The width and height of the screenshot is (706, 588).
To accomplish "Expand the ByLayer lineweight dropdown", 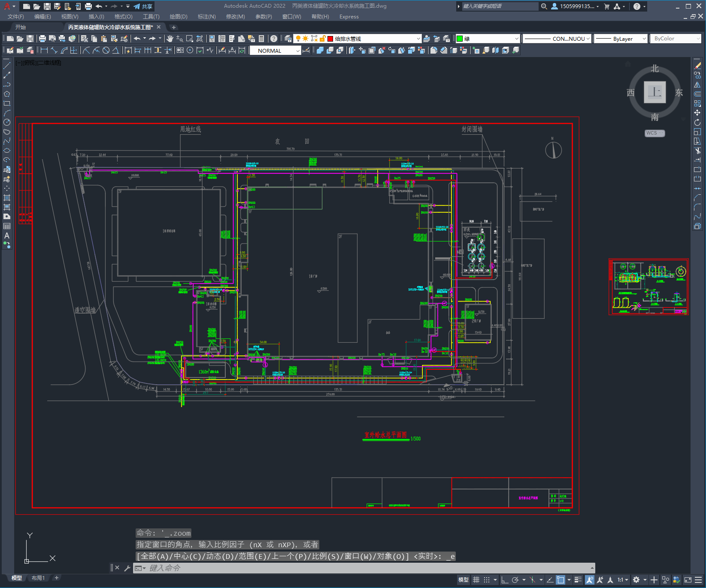I will [644, 39].
